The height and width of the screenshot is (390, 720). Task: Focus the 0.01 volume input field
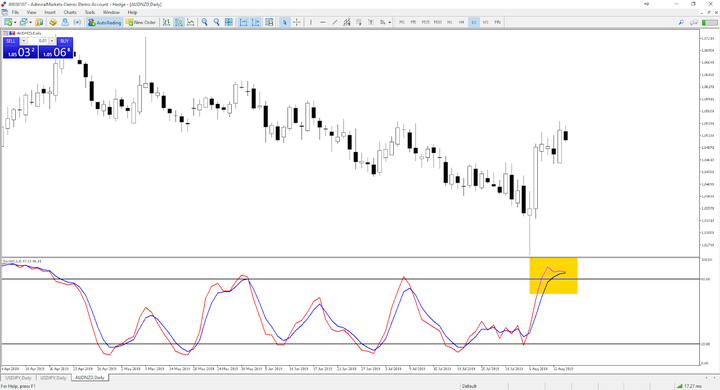click(x=38, y=41)
